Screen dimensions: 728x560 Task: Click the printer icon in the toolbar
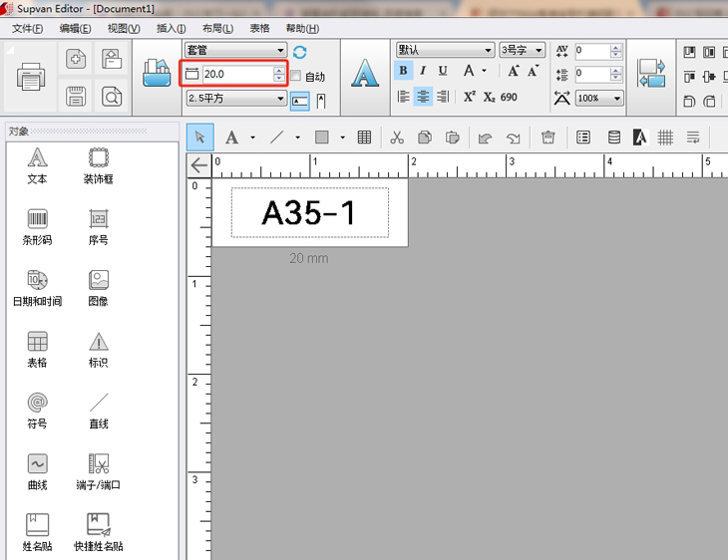31,77
